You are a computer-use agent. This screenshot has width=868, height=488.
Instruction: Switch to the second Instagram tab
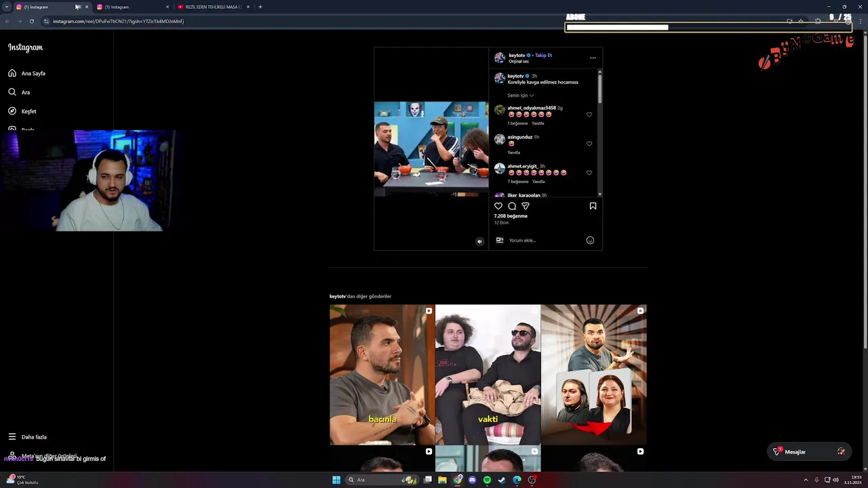coord(132,7)
